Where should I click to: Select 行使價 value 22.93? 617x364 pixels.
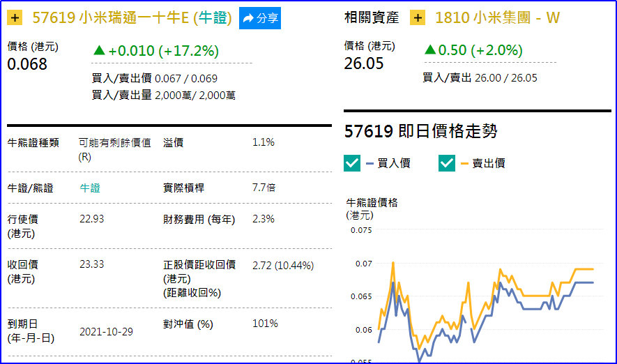(x=92, y=219)
